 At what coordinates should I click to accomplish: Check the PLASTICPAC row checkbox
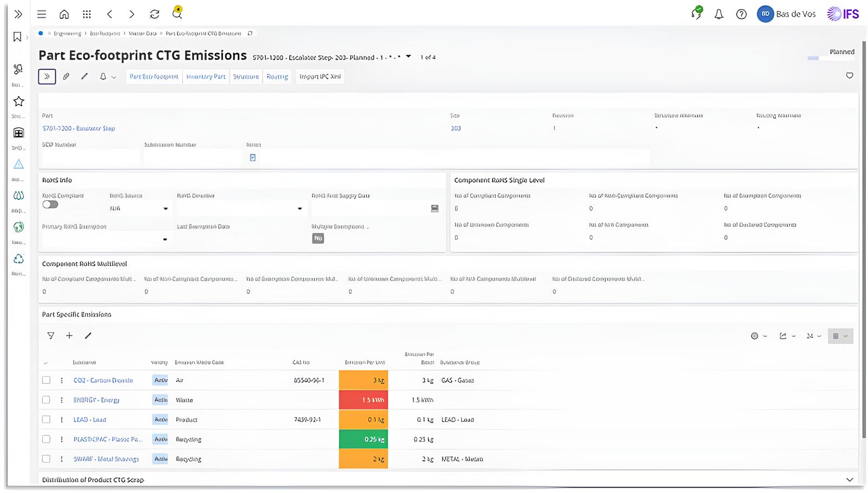tap(46, 439)
